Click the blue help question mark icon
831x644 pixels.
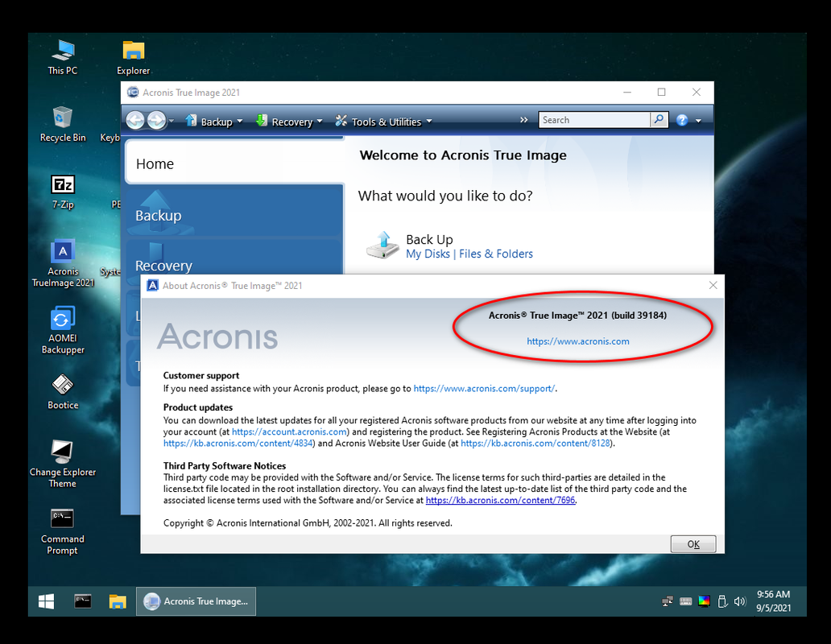point(682,120)
